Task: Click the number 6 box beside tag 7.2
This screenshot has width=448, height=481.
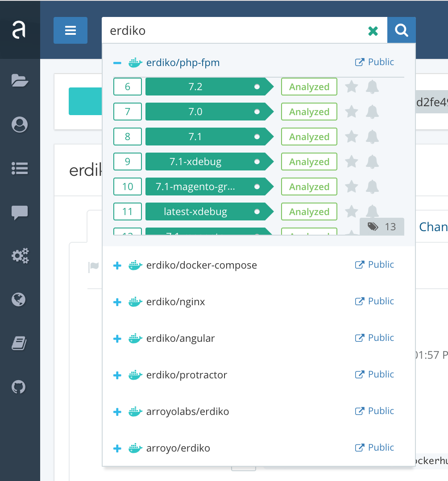Action: 127,87
